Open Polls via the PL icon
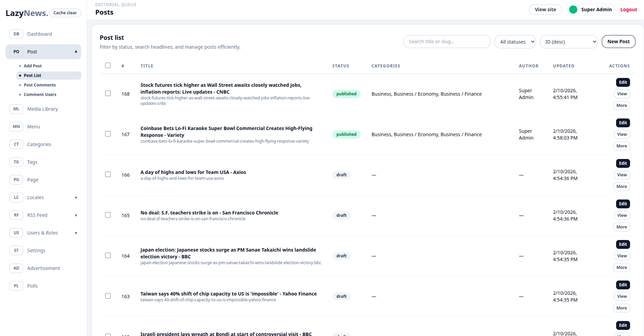Viewport: 644px width, 336px height. pyautogui.click(x=16, y=286)
